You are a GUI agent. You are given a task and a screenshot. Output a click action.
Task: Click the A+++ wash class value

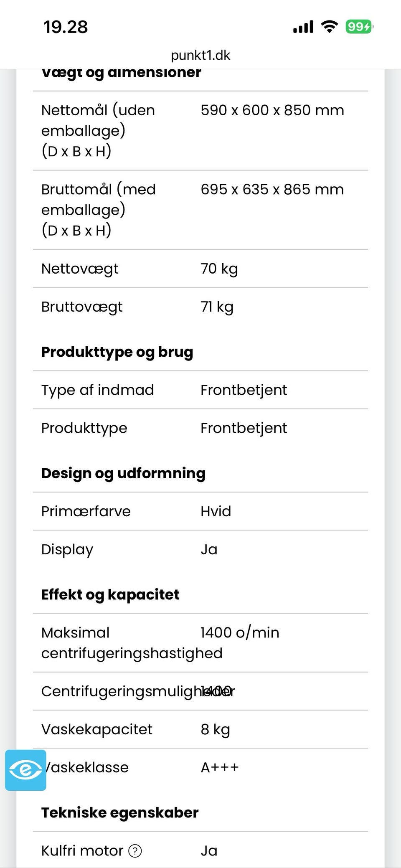tap(220, 767)
